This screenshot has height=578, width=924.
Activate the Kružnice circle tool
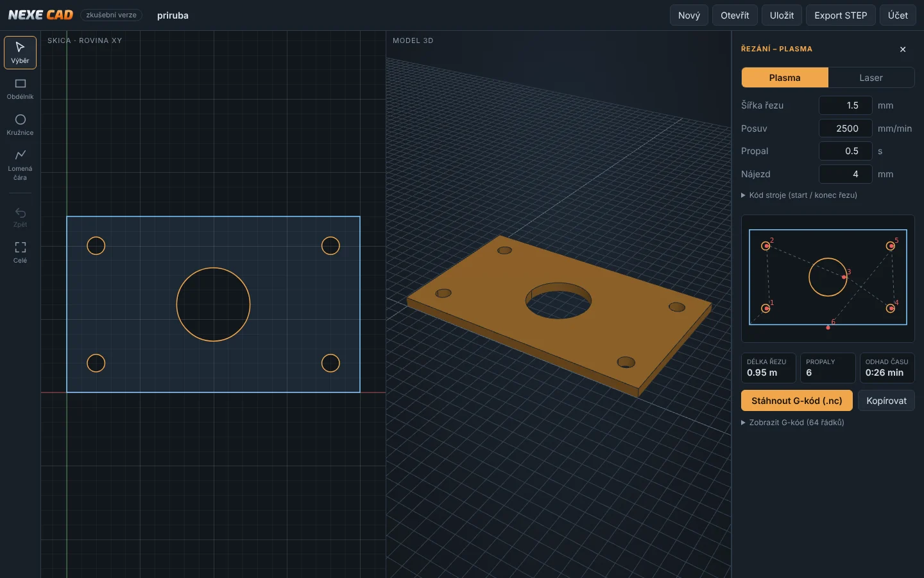click(x=20, y=125)
